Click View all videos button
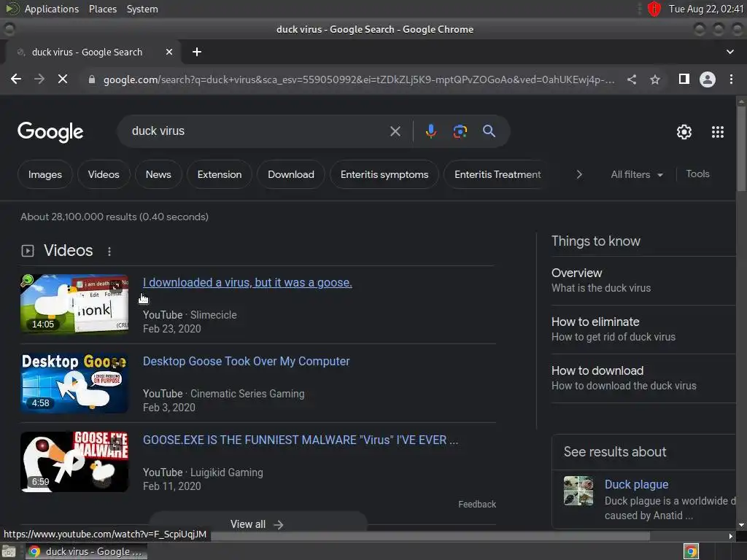The image size is (747, 560). click(x=258, y=524)
